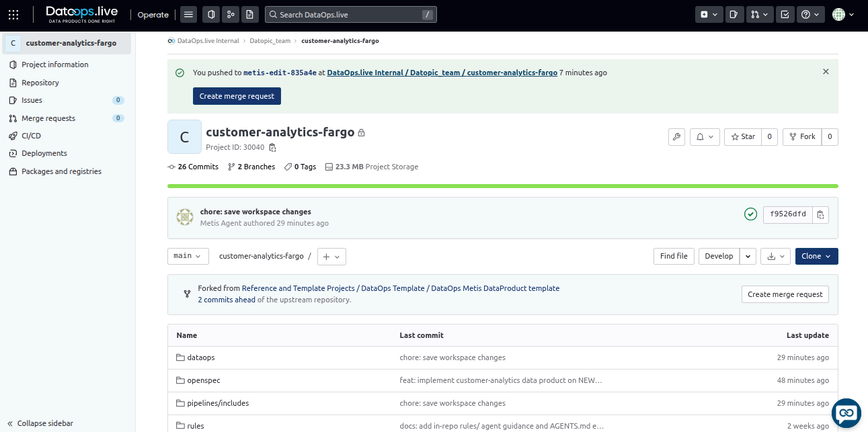The height and width of the screenshot is (432, 868).
Task: Open Clone dropdown
Action: coord(817,256)
